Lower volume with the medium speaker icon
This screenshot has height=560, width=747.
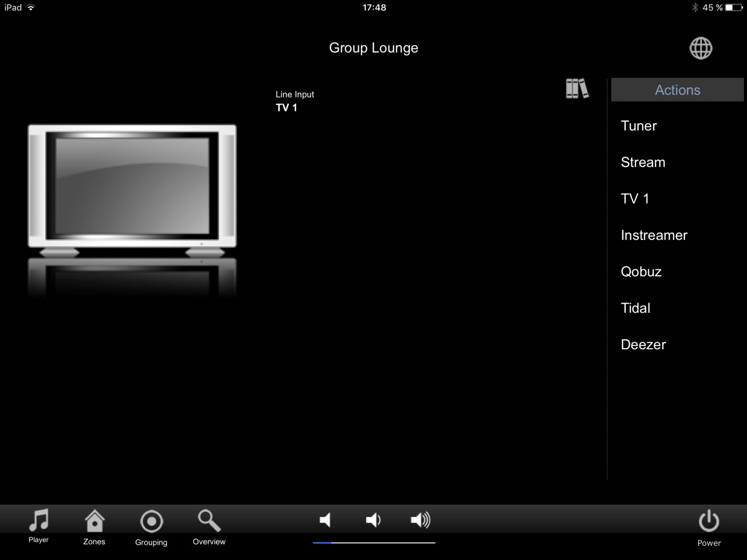click(373, 520)
